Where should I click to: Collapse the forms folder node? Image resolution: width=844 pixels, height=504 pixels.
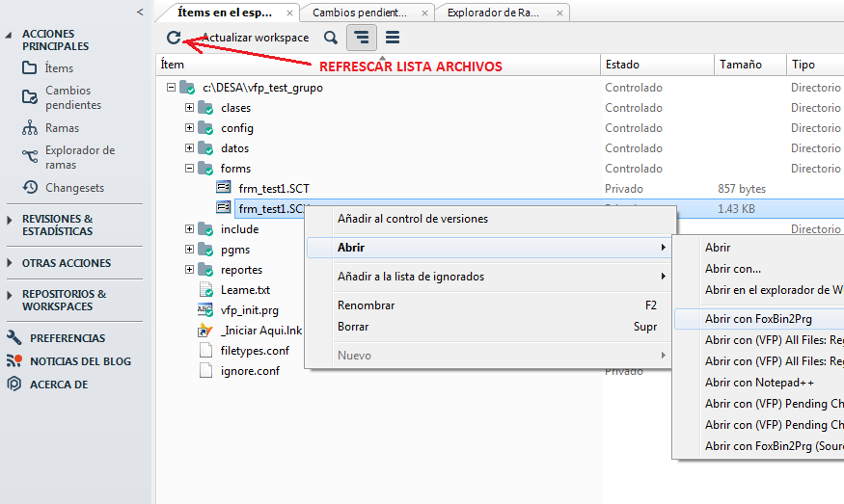[x=189, y=169]
